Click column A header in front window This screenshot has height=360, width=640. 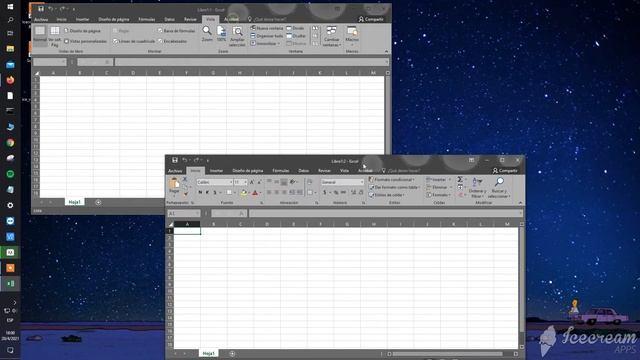pos(187,224)
